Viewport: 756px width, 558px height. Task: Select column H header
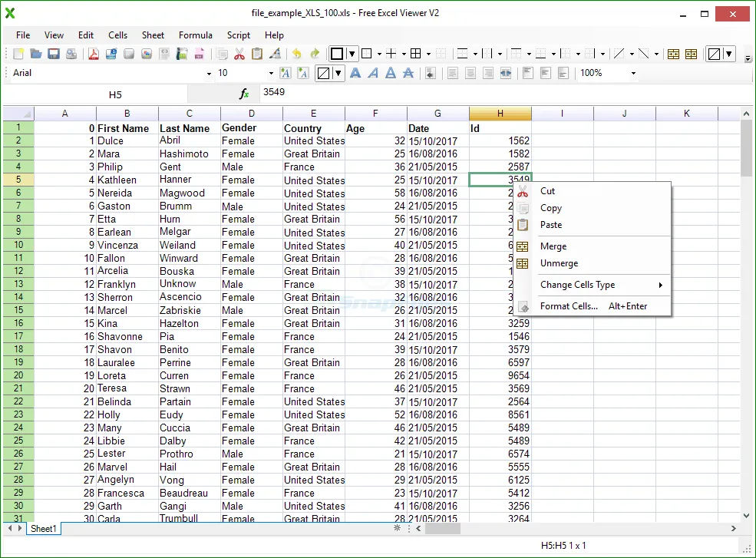[500, 114]
